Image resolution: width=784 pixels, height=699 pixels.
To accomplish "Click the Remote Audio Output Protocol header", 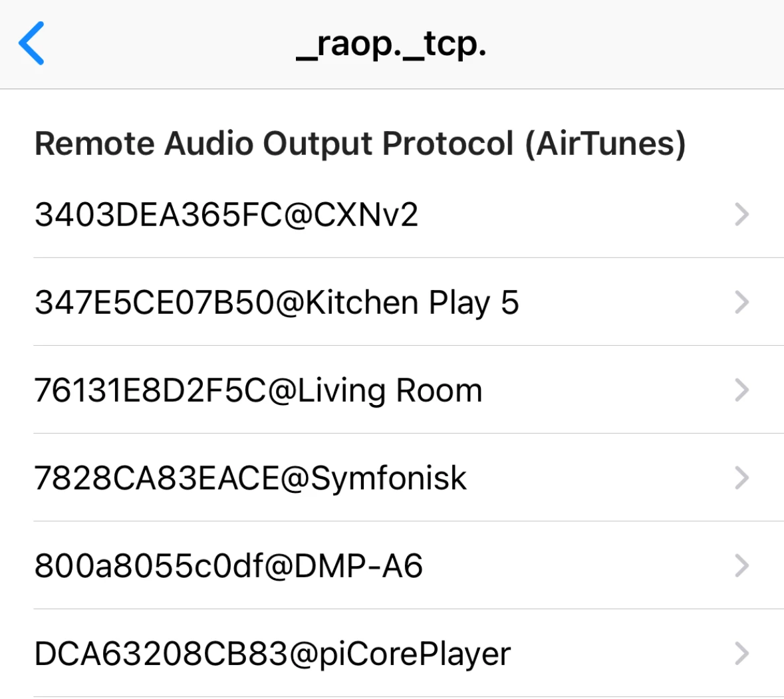I will [x=360, y=144].
